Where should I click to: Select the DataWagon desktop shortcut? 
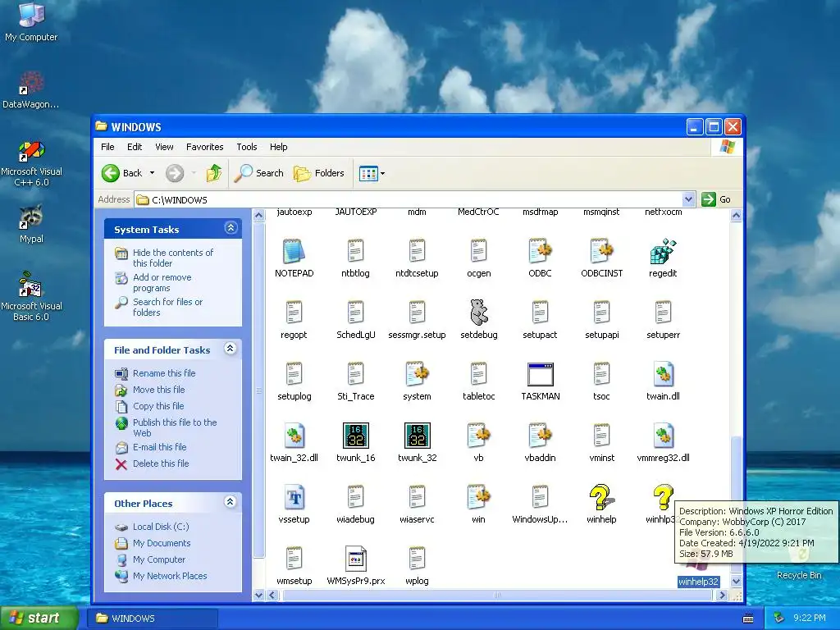pyautogui.click(x=31, y=90)
